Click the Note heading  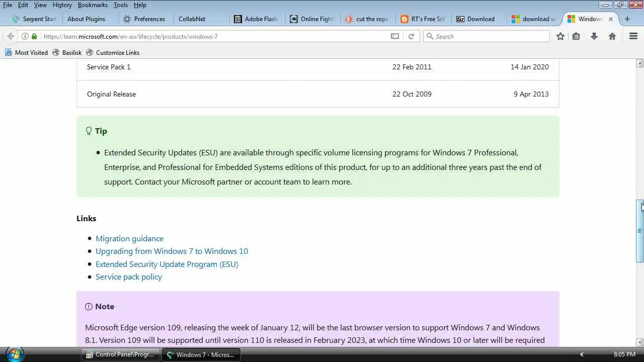[x=105, y=306]
